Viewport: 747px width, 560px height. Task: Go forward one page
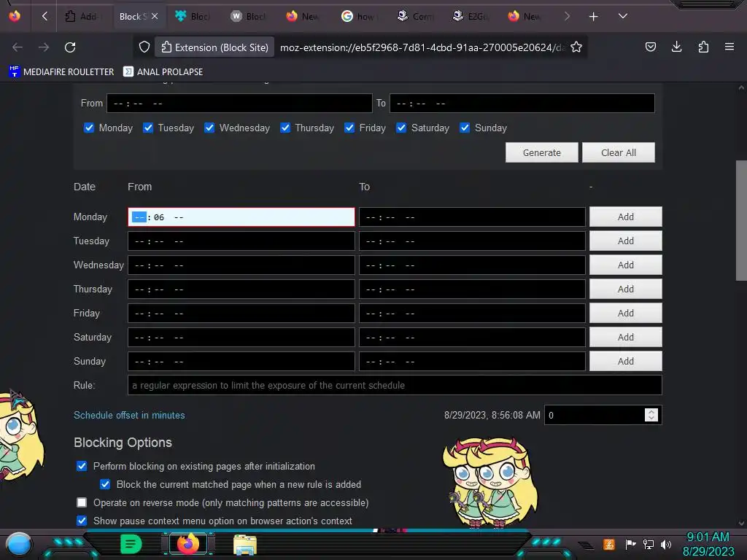click(44, 47)
